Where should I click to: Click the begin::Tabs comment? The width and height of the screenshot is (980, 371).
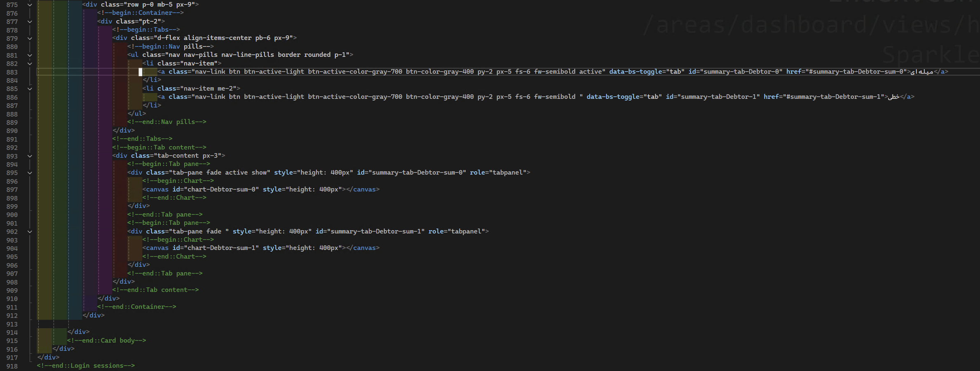tap(146, 30)
